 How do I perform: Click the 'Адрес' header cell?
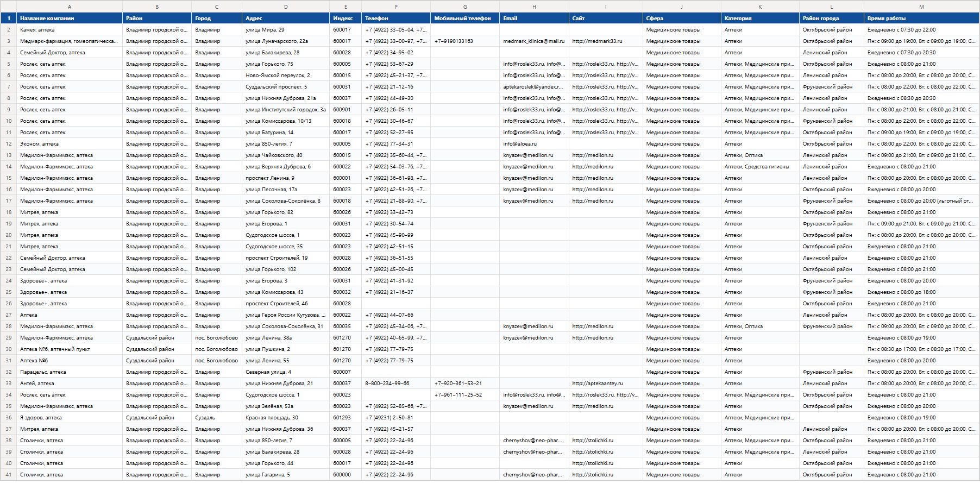pos(286,18)
